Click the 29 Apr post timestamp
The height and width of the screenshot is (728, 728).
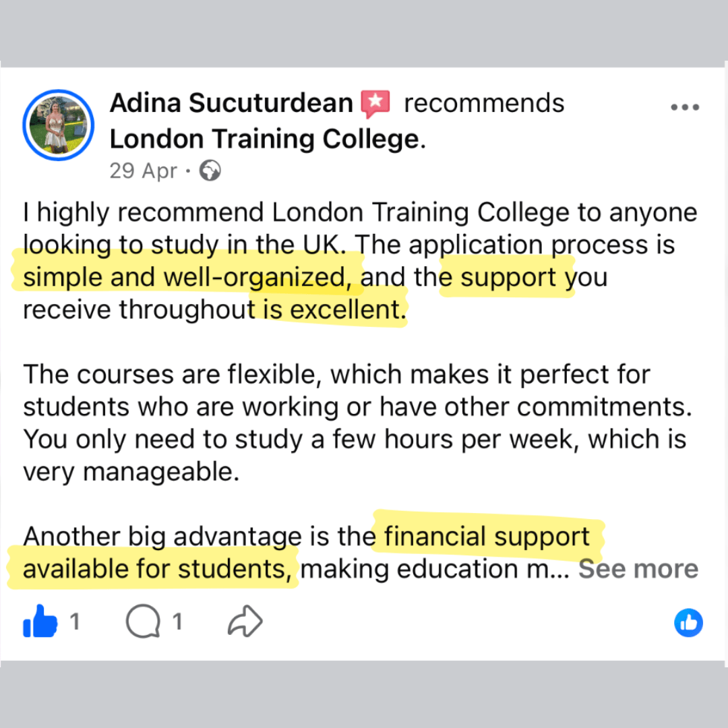(144, 171)
